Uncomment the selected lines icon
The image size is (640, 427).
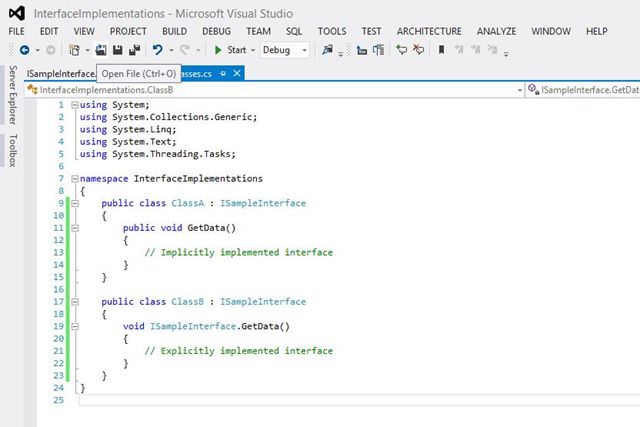418,50
